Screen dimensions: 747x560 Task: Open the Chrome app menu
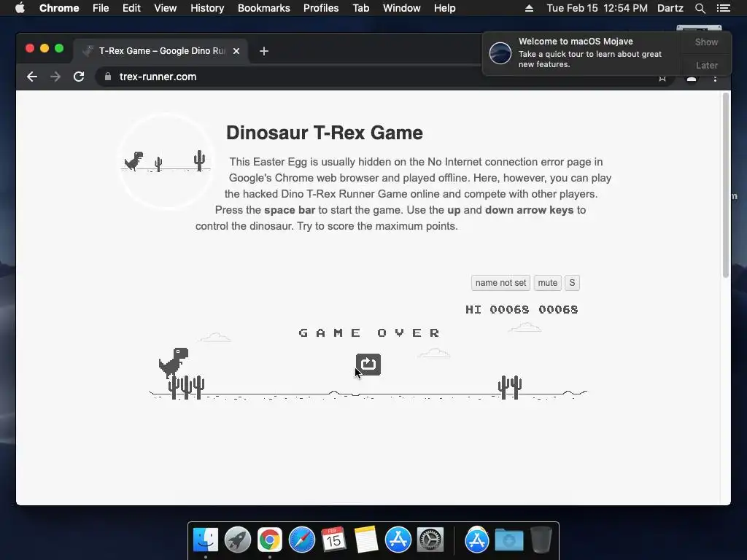[59, 8]
